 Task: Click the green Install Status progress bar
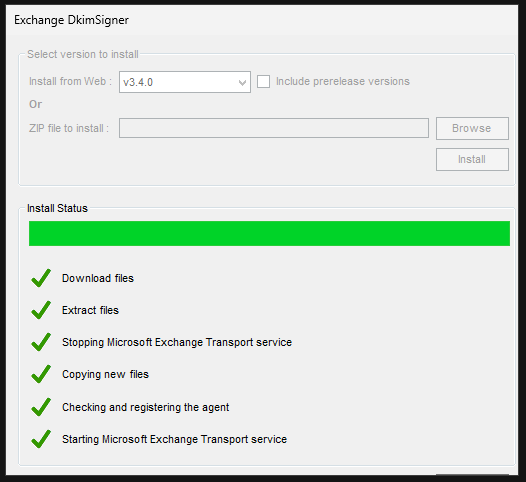coord(269,233)
